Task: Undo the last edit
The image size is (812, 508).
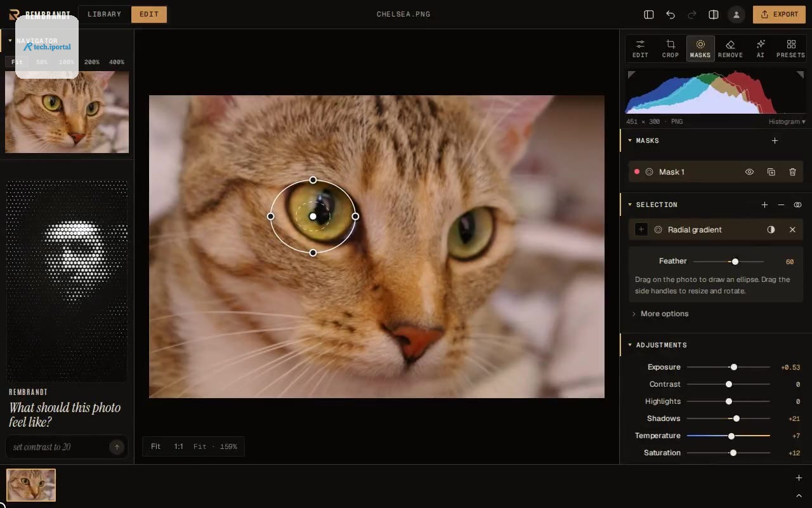Action: [671, 14]
